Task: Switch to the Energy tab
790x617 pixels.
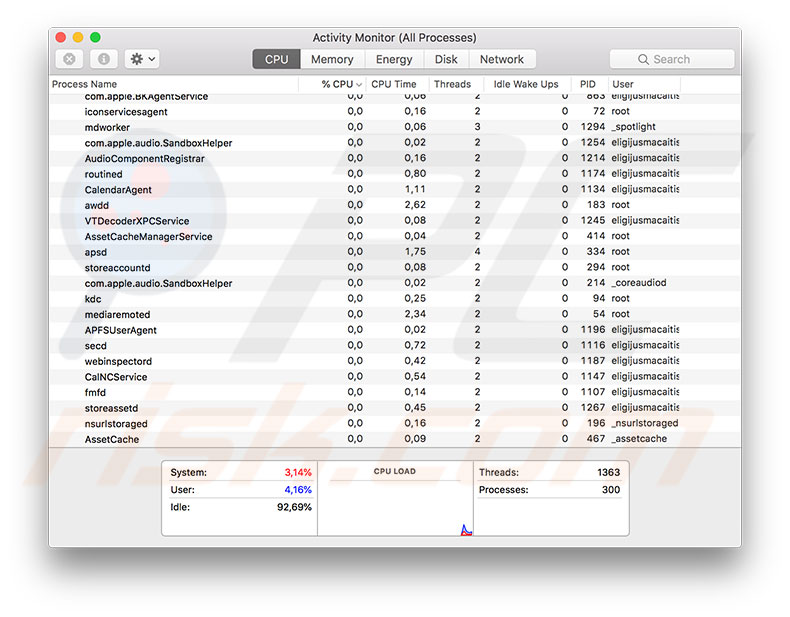Action: 394,59
